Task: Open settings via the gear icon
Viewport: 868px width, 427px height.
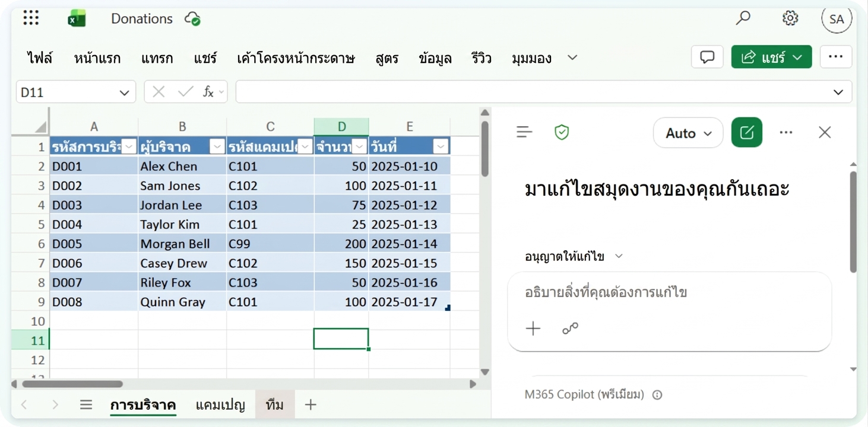Action: click(790, 18)
